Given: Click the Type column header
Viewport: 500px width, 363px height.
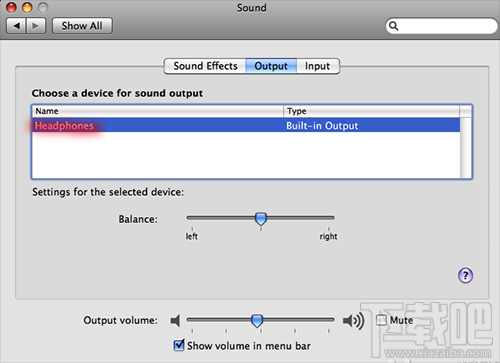Looking at the screenshot, I should (371, 111).
